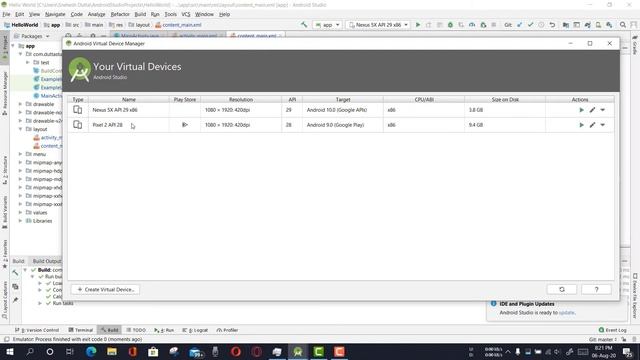Image resolution: width=640 pixels, height=360 pixels.
Task: Open Search Everywhere magnifier icon
Action: pos(623,25)
